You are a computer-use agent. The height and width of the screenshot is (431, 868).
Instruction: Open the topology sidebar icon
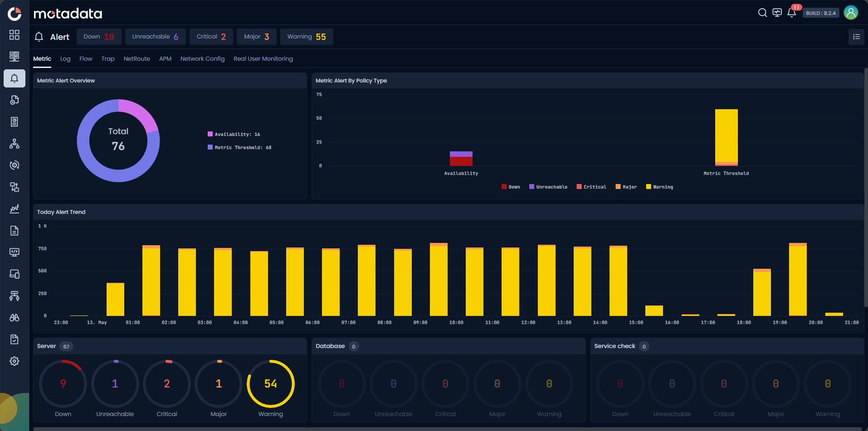(15, 144)
